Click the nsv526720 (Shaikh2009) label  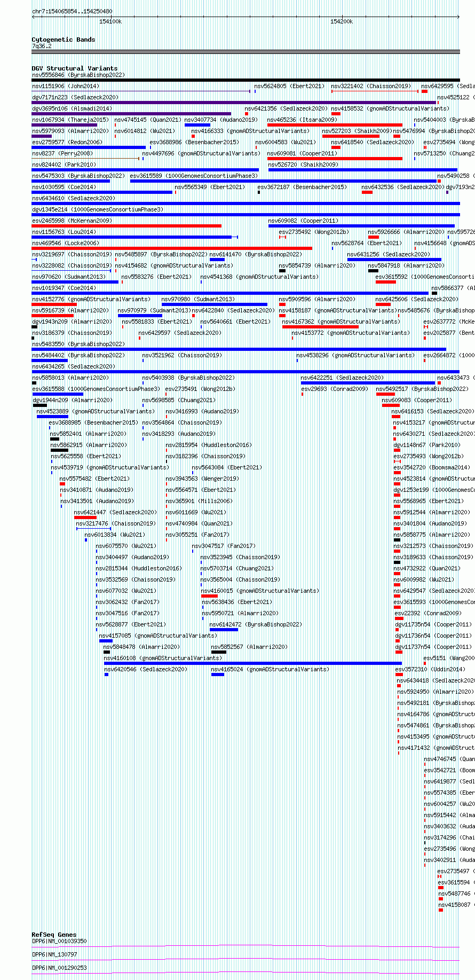[303, 164]
